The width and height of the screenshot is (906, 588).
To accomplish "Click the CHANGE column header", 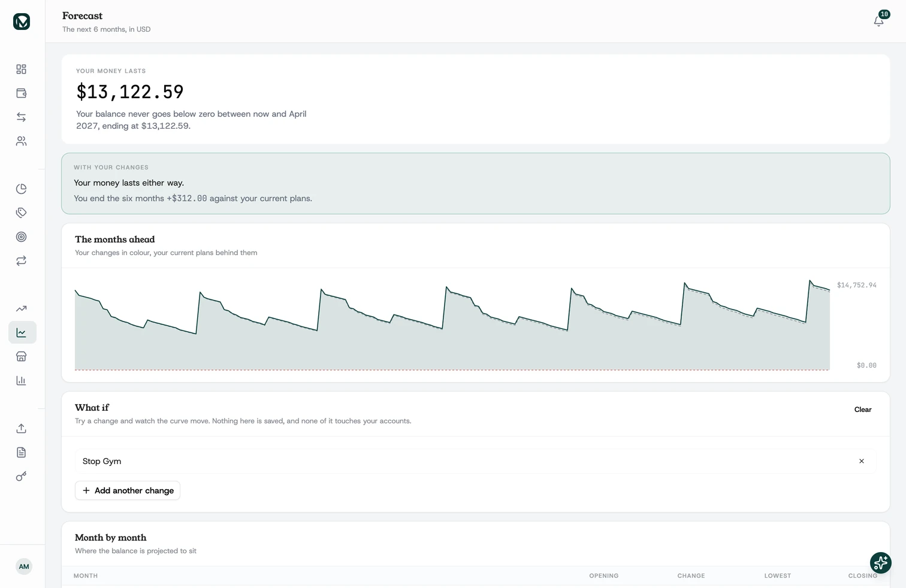I will [x=691, y=576].
